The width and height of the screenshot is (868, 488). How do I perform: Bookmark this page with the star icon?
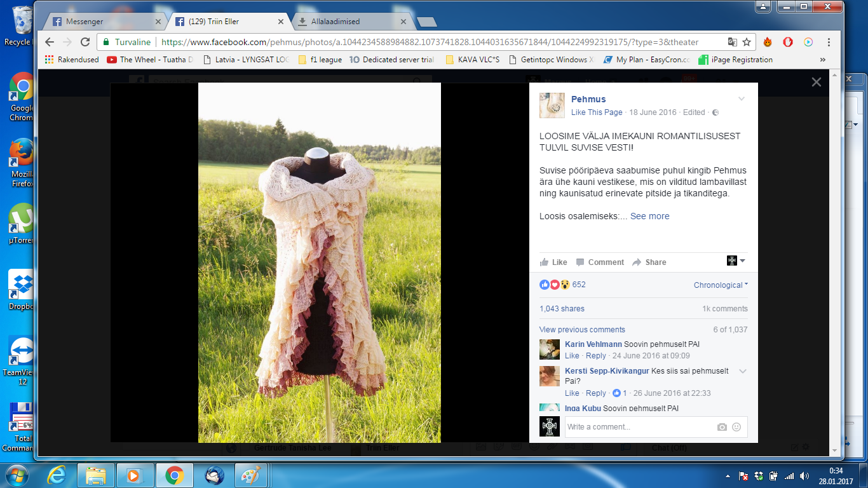click(747, 42)
